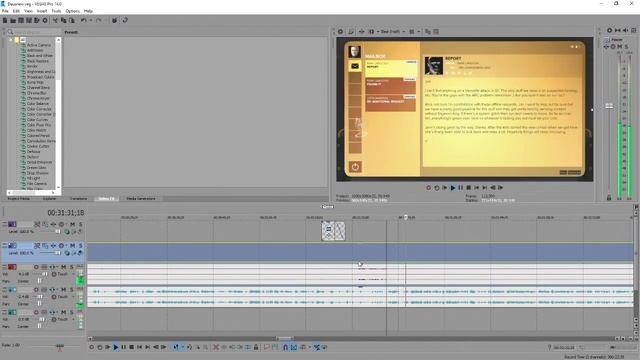
Task: Click the Insert Marker icon in timeline toolbar
Action: pos(267,347)
